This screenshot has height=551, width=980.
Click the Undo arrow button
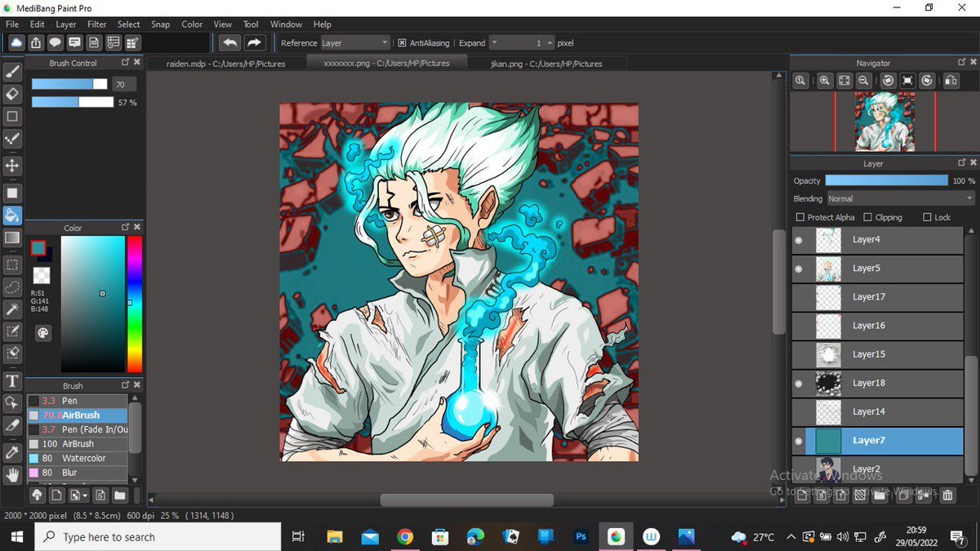230,42
